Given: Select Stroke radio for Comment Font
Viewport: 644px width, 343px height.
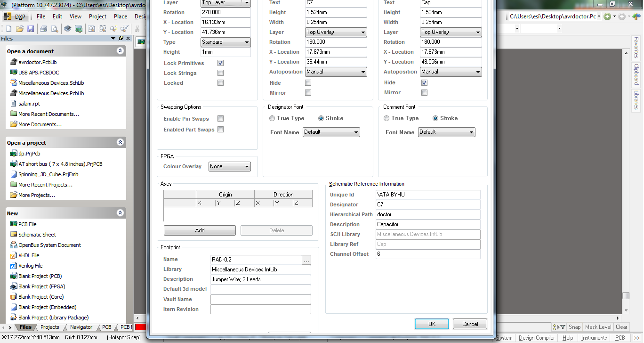Looking at the screenshot, I should click(x=436, y=118).
